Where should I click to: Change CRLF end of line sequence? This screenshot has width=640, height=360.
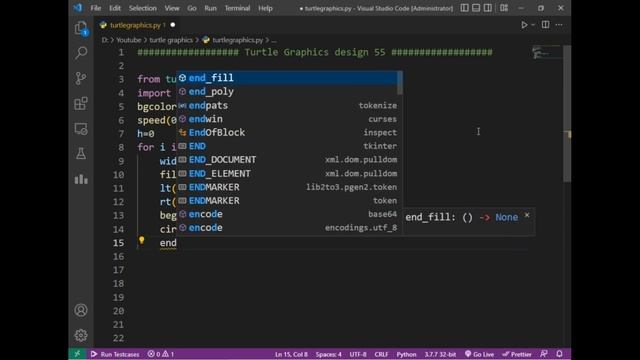[381, 354]
